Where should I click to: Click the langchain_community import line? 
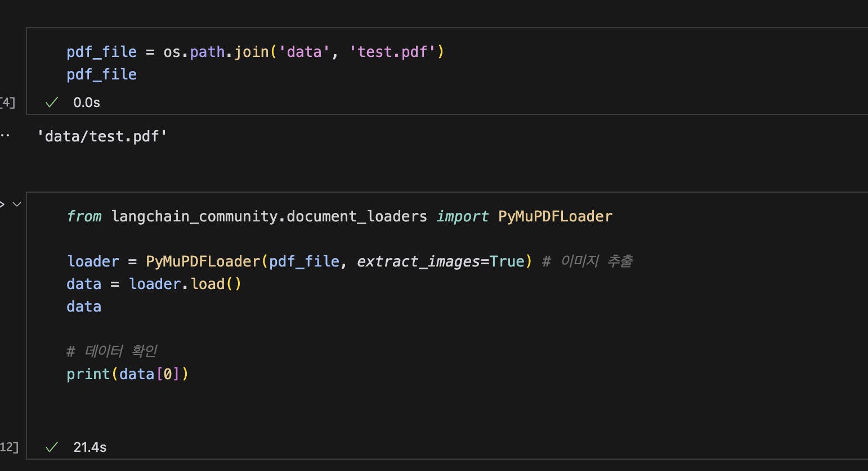(269, 216)
